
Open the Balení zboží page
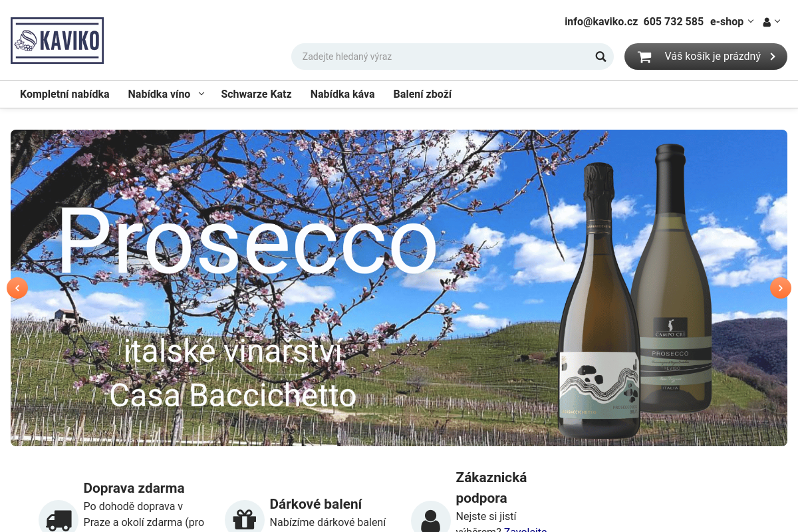click(422, 94)
